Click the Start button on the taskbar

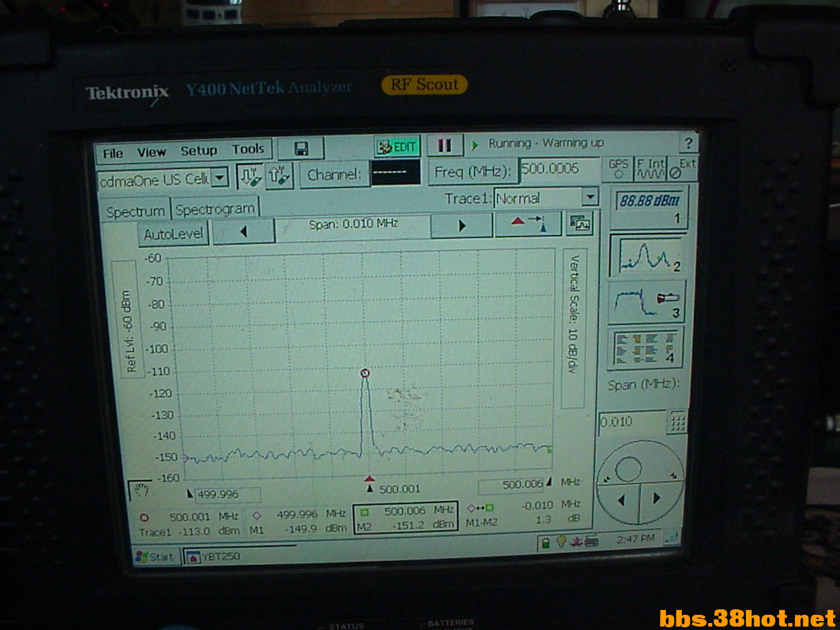(155, 557)
